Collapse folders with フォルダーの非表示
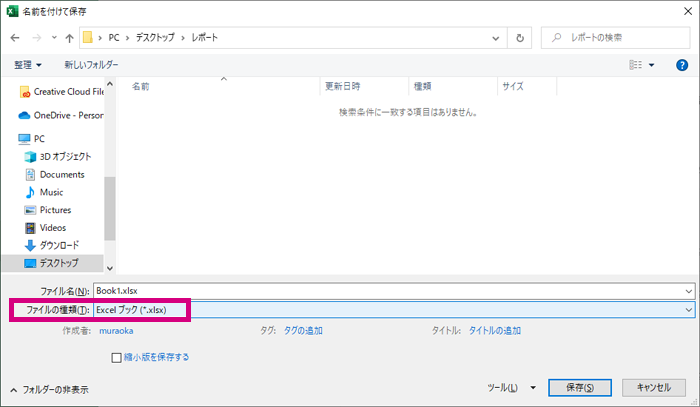The height and width of the screenshot is (407, 700). [49, 390]
